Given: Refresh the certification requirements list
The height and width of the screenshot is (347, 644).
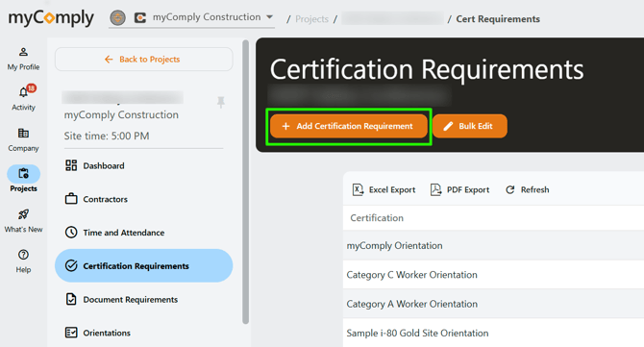Looking at the screenshot, I should pos(528,189).
